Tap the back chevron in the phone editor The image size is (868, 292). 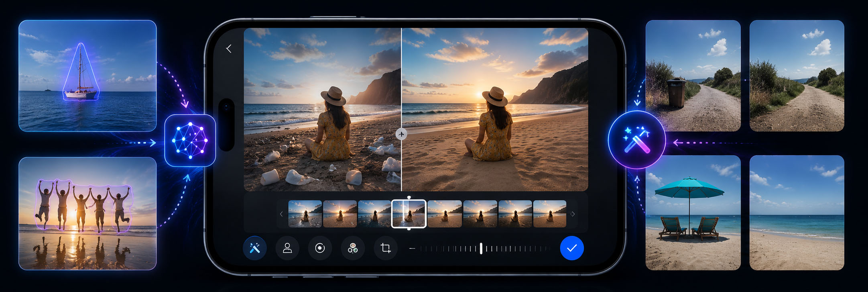click(x=229, y=49)
